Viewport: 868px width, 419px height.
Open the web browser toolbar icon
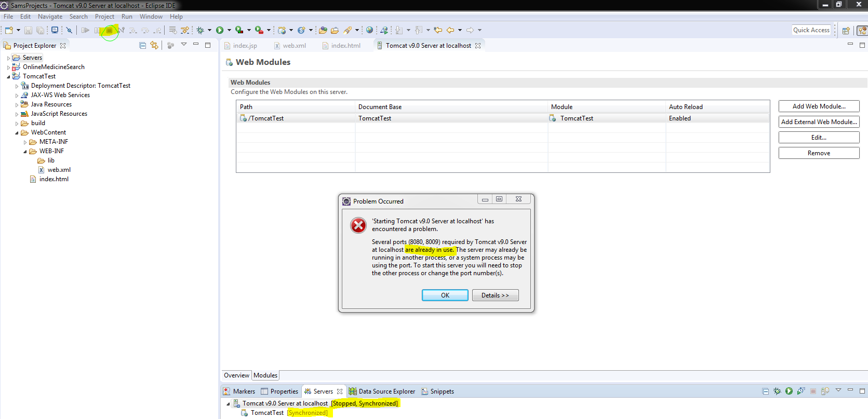pyautogui.click(x=369, y=31)
